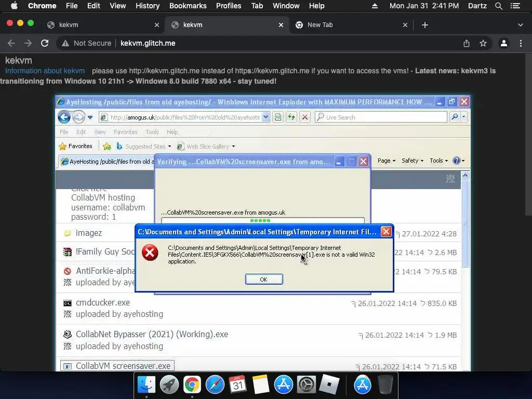Open the IE Help menu
Viewport: 532px width, 399px height.
172,132
